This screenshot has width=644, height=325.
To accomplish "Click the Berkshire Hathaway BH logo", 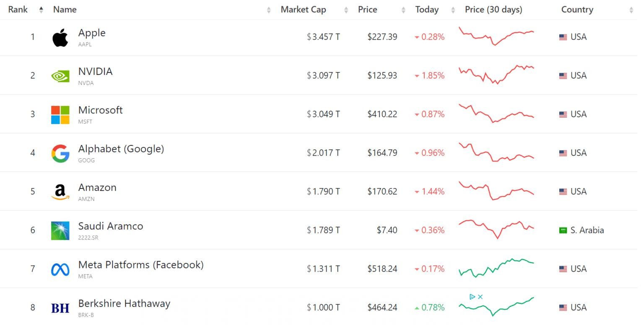I will [x=60, y=308].
